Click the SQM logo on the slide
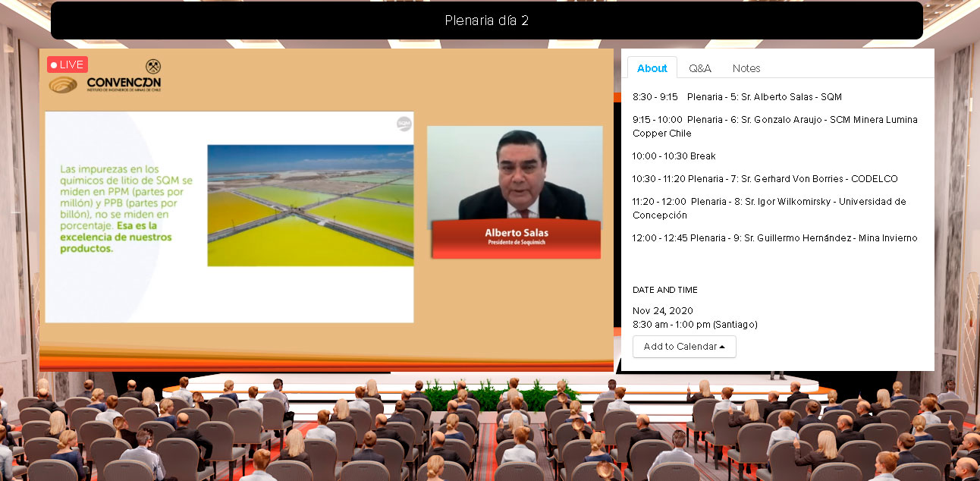The width and height of the screenshot is (980, 481). coord(404,124)
